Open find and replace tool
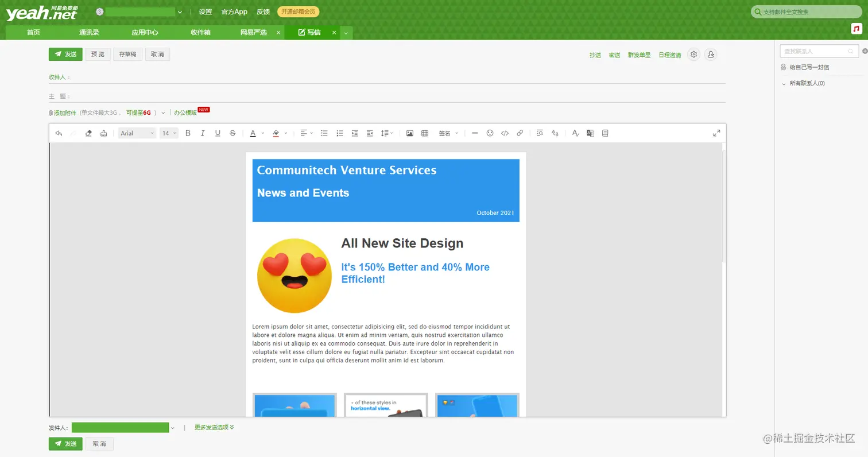This screenshot has height=457, width=868. [540, 133]
